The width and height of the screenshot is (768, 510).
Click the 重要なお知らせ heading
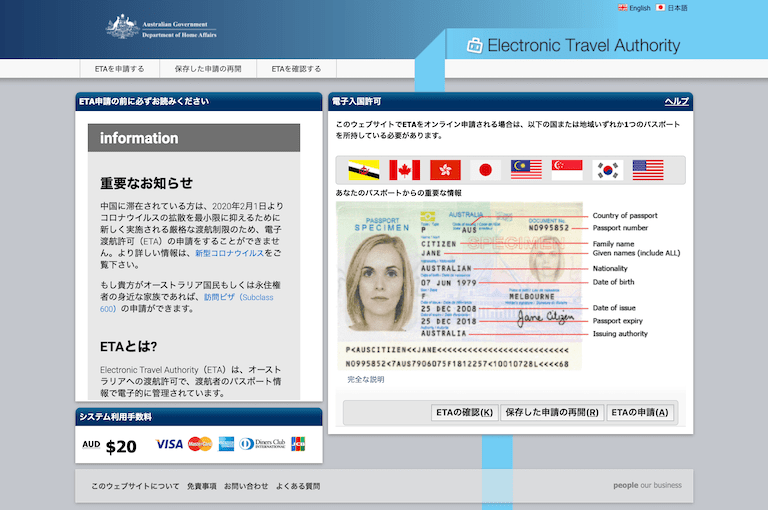coord(146,183)
